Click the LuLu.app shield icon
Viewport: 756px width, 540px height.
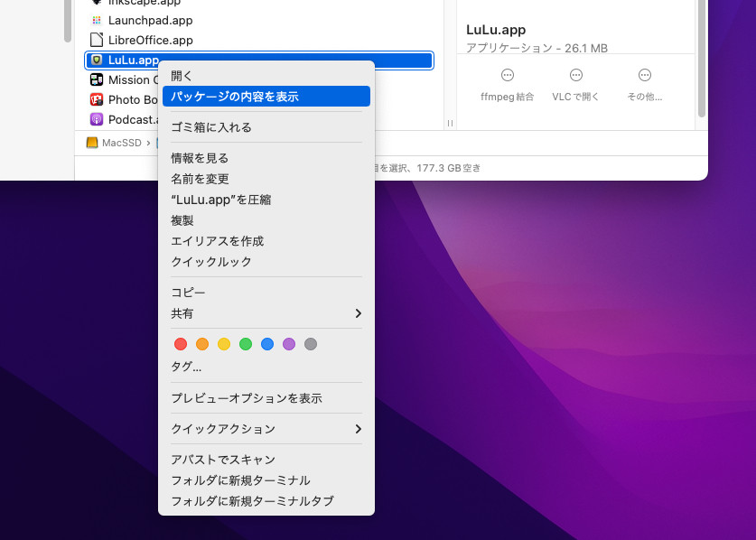97,60
